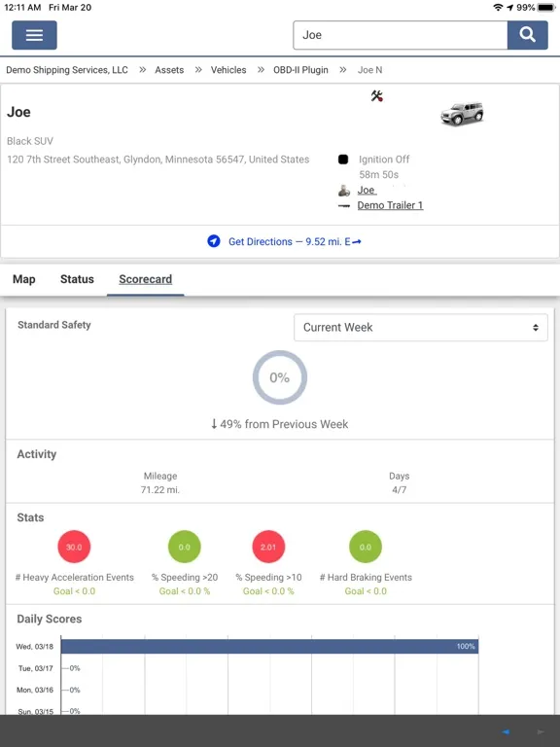Viewport: 560px width, 747px height.
Task: Click the search field containing Joe
Action: tap(401, 35)
